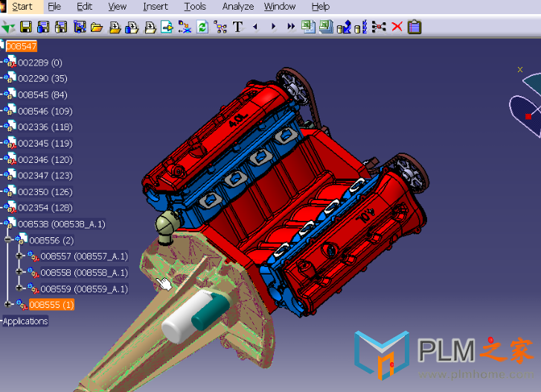Click the save icon with grey cylinder
Viewport: 541px width, 392px height.
pyautogui.click(x=62, y=27)
